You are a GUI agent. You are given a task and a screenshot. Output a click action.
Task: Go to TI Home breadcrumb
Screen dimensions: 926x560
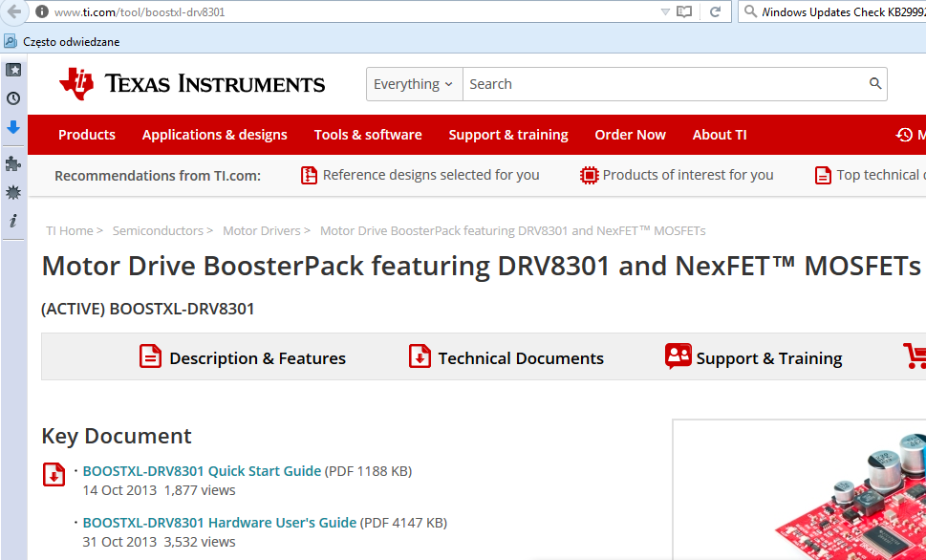point(70,231)
